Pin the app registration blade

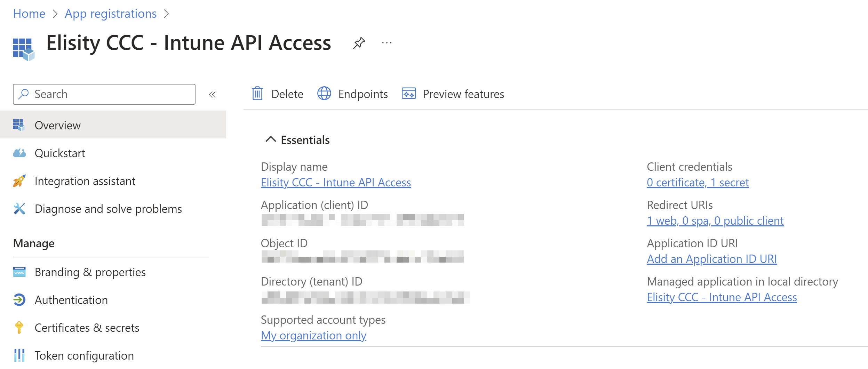click(359, 43)
